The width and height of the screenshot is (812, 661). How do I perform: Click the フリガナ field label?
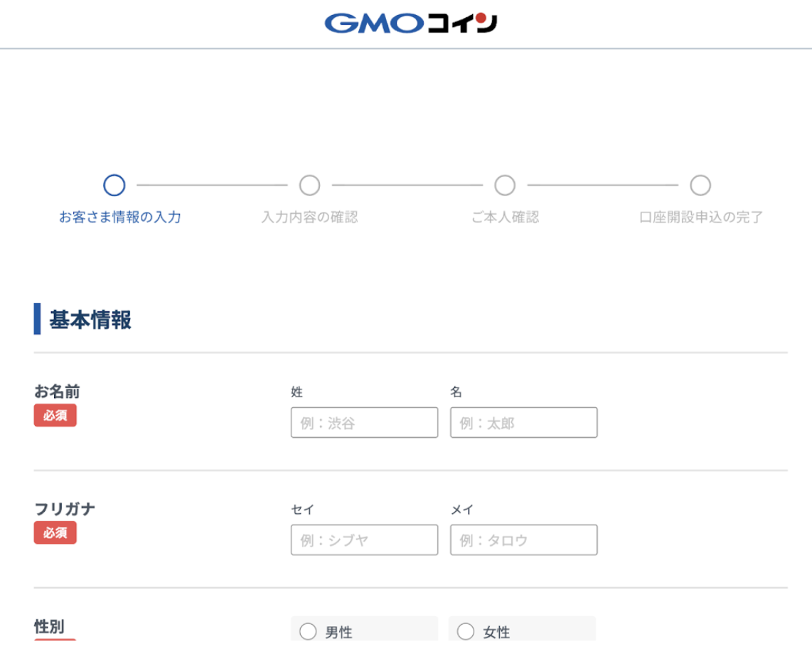pos(65,509)
